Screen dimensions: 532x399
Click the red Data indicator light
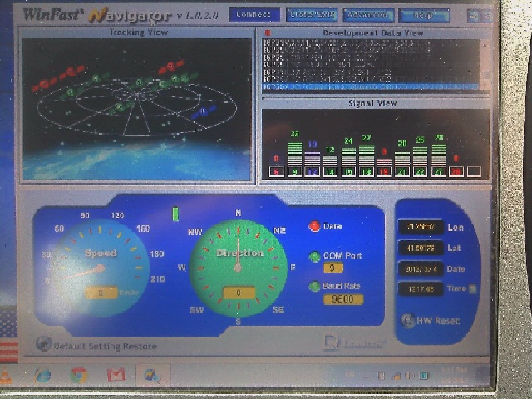314,226
